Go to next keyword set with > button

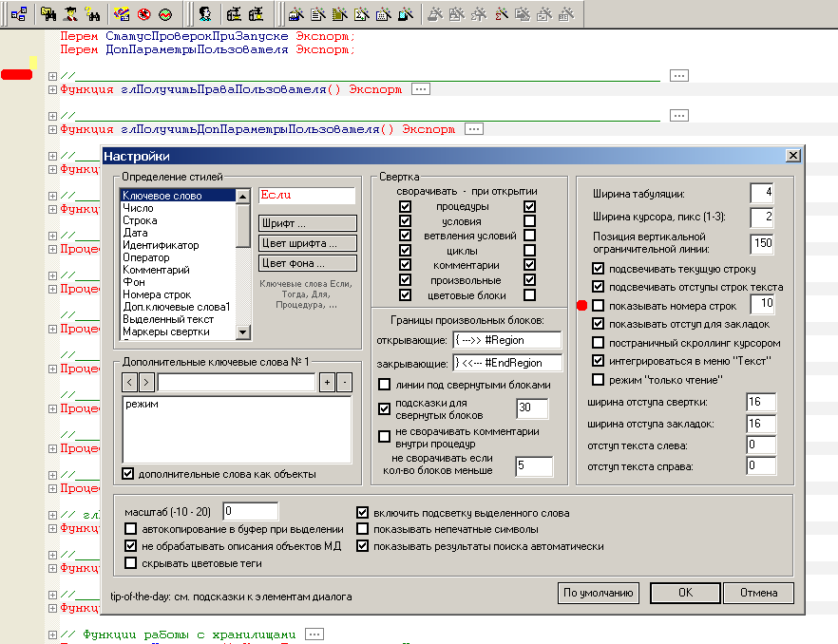[x=145, y=383]
